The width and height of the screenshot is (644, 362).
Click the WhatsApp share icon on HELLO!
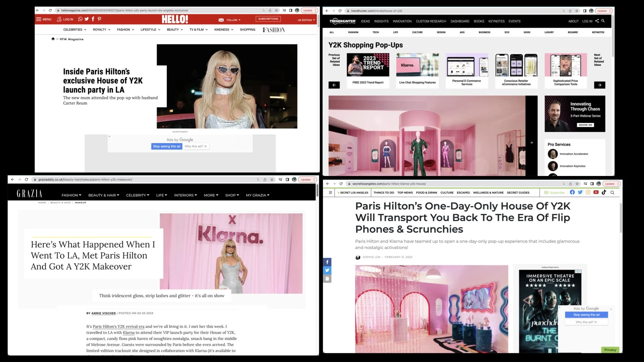click(x=80, y=19)
